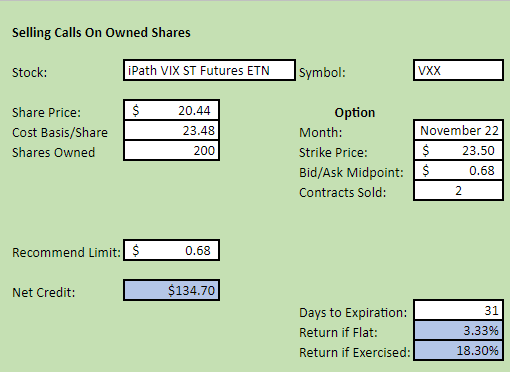Select the Bid/Ask Midpoint value cell
Screen dimensions: 510x372
point(458,170)
